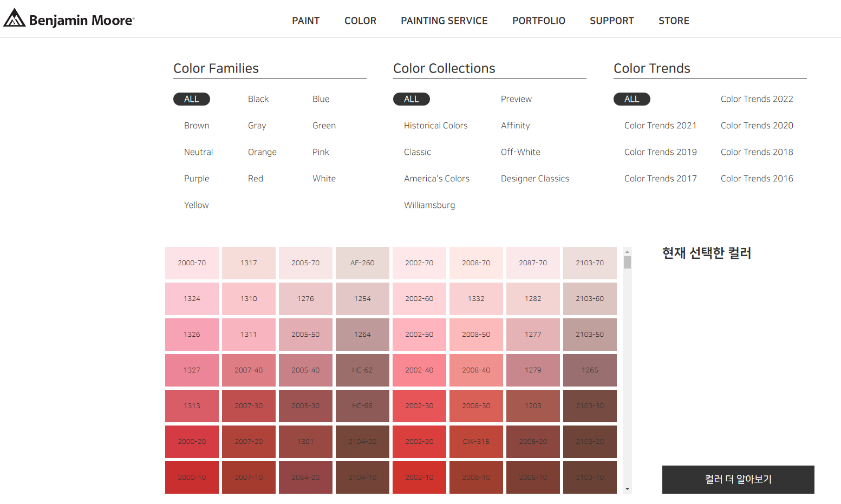Show Color Trends 2016
841x504 pixels.
757,179
